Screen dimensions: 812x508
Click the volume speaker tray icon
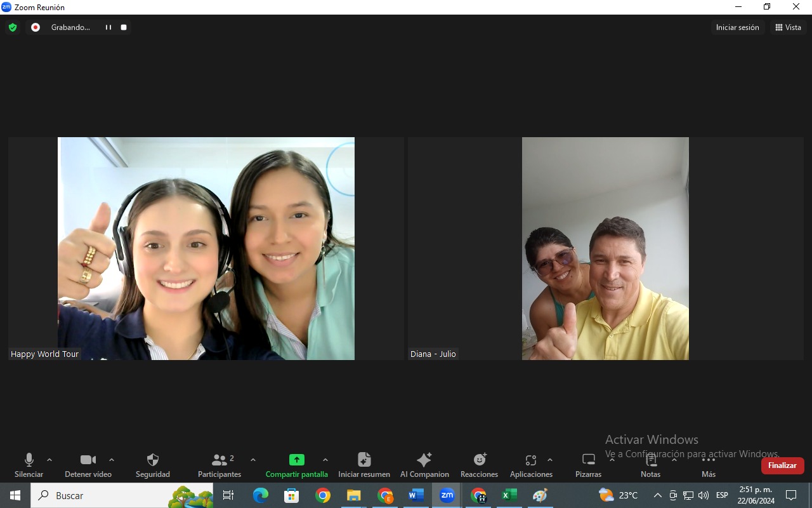click(704, 495)
